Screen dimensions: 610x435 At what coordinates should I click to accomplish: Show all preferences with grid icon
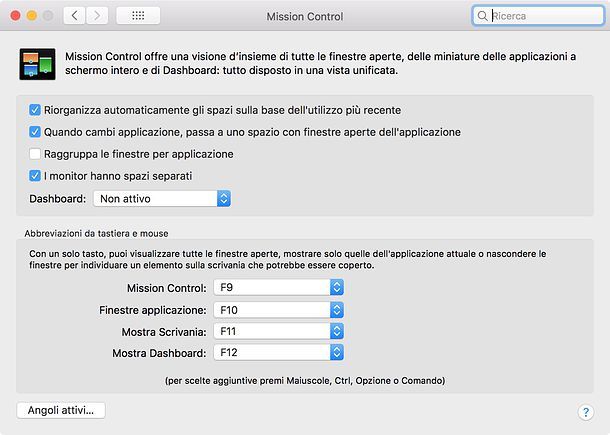coord(138,16)
